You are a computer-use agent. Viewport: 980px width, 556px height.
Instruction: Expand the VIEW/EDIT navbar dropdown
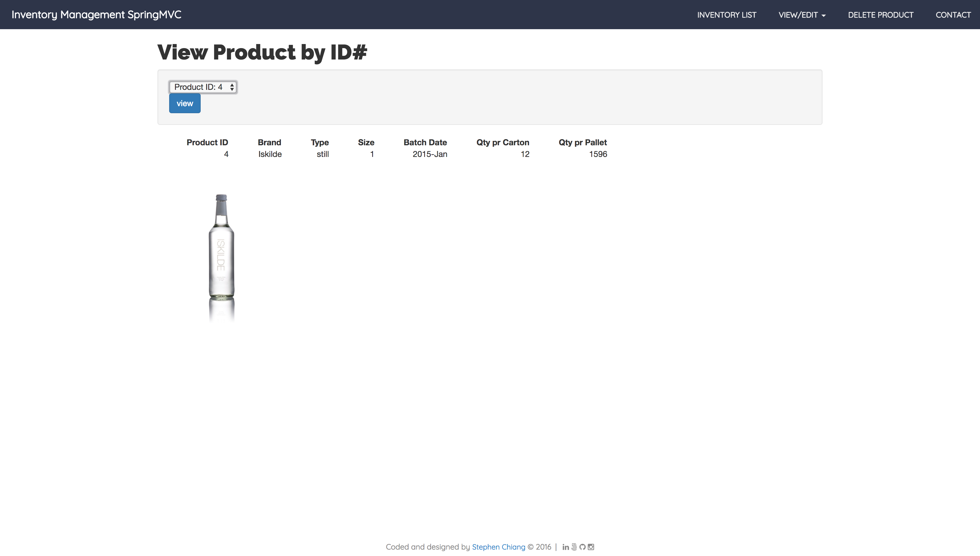point(802,15)
